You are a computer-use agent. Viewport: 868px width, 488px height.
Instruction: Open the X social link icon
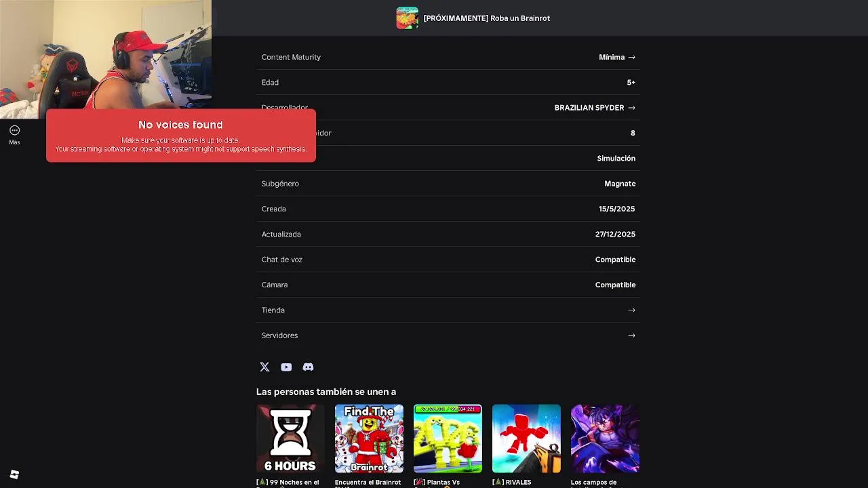click(x=264, y=367)
